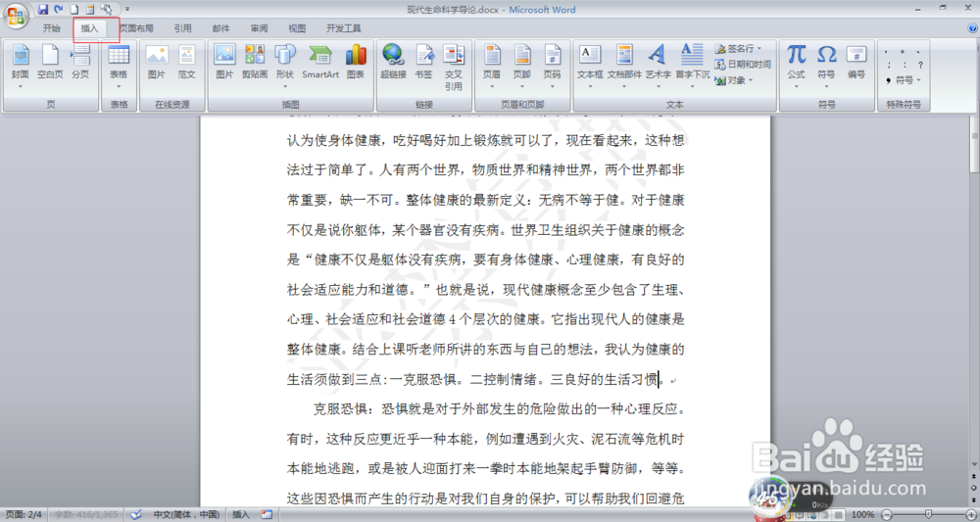
Task: Zoom in with plus button
Action: [x=970, y=514]
